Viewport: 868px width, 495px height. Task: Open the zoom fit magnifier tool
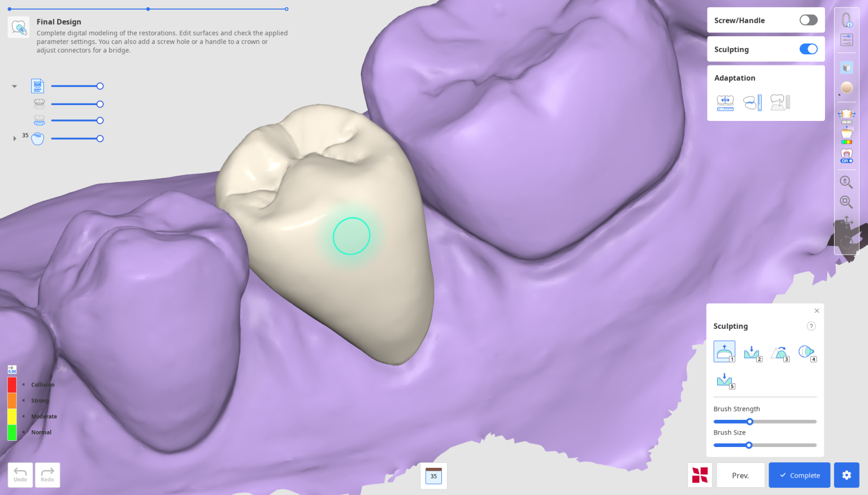(x=846, y=202)
